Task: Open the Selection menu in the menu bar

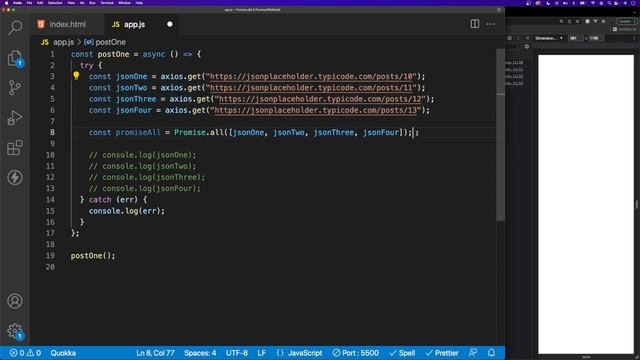Action: coord(55,3)
